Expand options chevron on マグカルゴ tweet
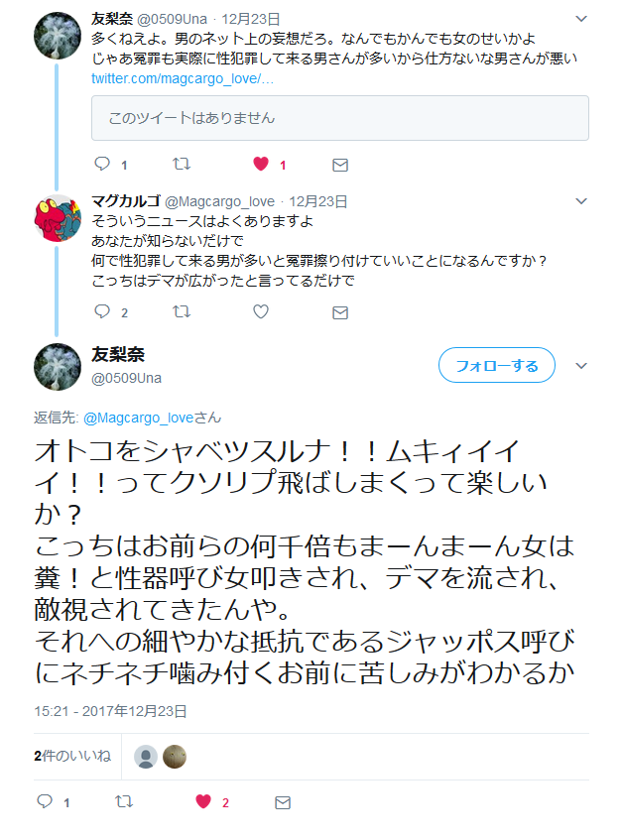 point(582,201)
